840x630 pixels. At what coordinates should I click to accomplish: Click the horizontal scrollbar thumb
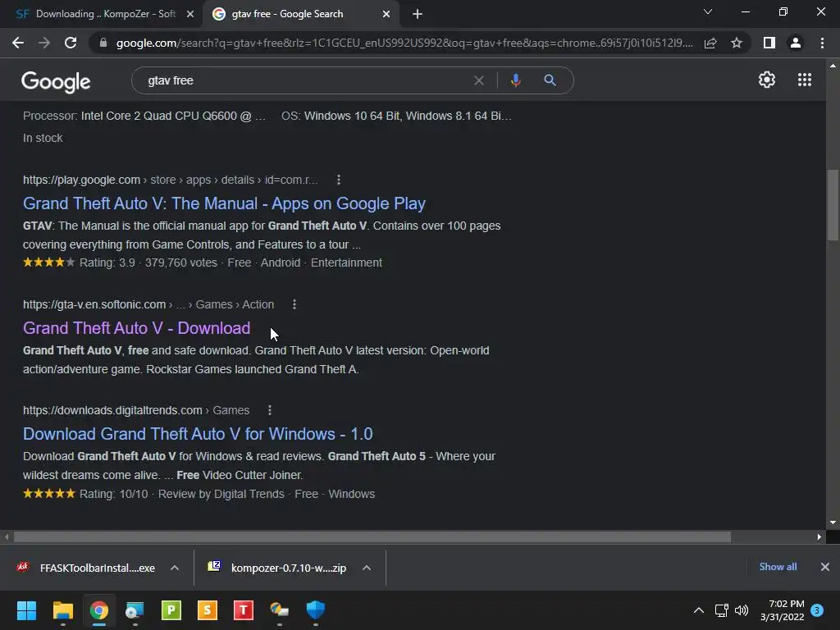click(x=372, y=536)
